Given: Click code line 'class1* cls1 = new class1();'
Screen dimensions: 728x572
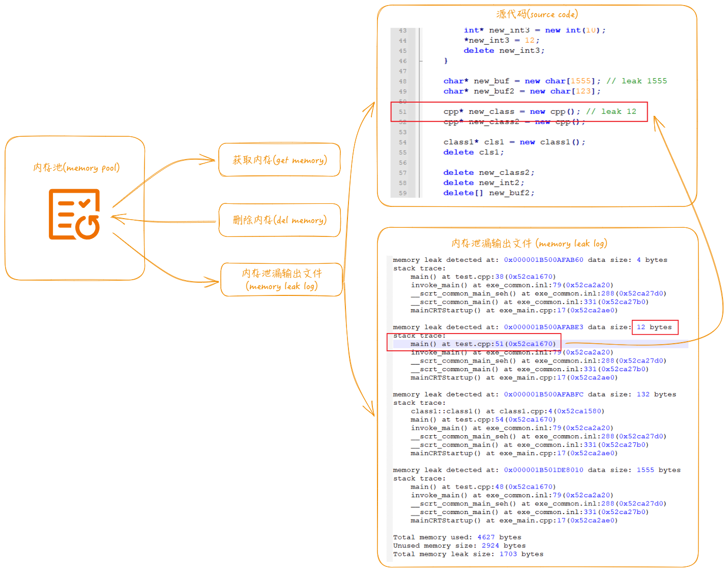Looking at the screenshot, I should [514, 142].
